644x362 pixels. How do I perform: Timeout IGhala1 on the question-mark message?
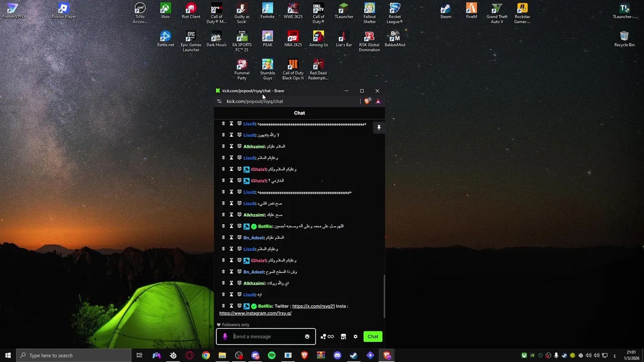[x=231, y=180]
